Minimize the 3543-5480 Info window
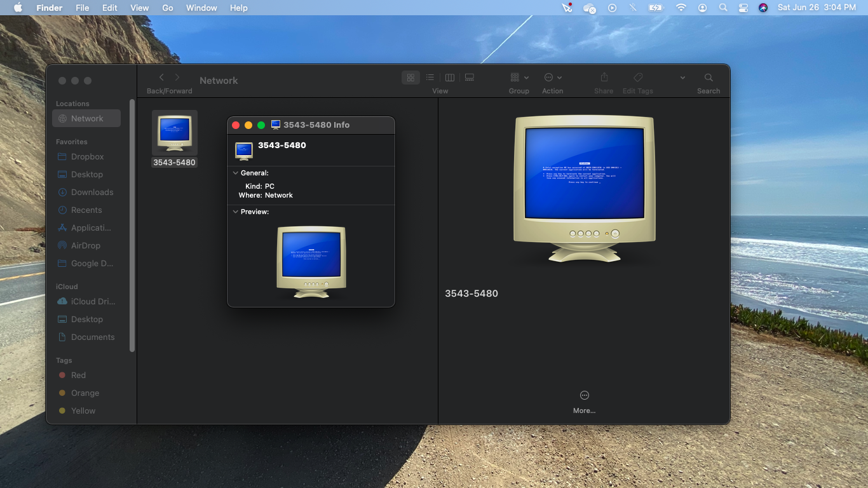 pos(248,125)
